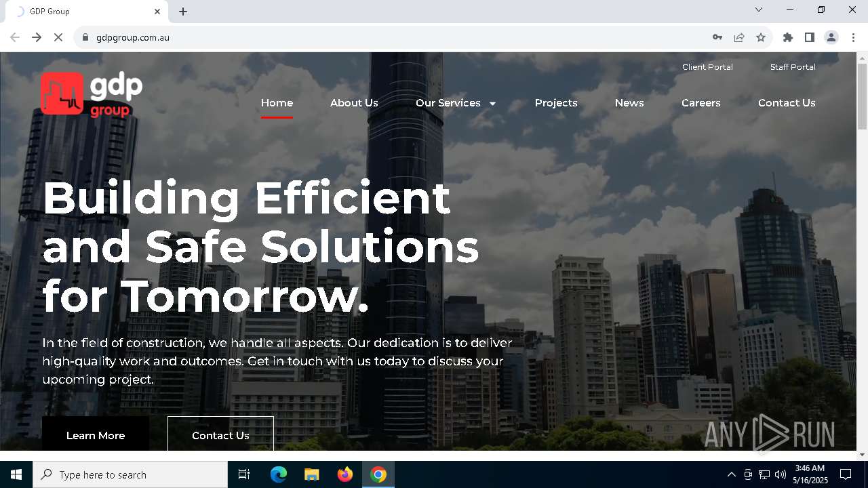Open Chrome profile avatar
This screenshot has width=868, height=488.
831,37
